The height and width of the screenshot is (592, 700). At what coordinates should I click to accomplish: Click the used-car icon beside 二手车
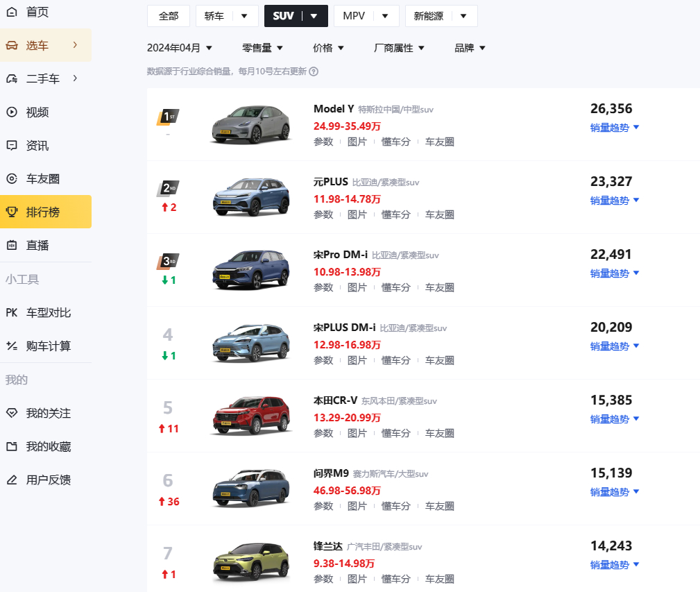click(12, 78)
